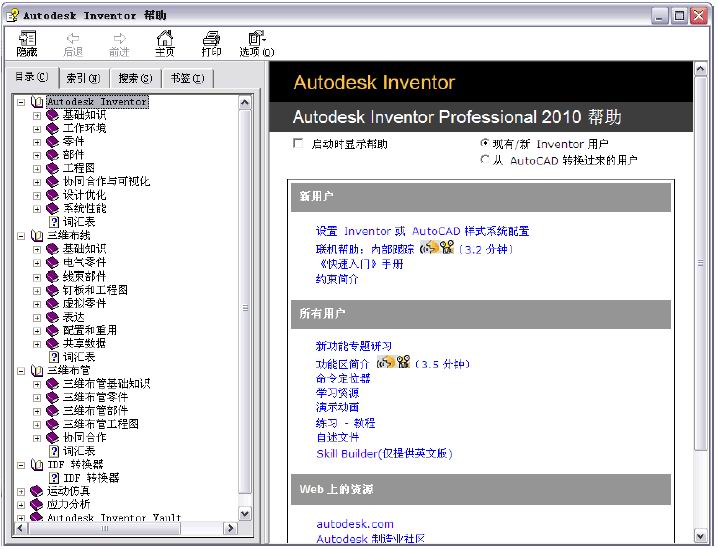
Task: Click the open-book icon beside IDF 转换器 folder
Action: (37, 465)
